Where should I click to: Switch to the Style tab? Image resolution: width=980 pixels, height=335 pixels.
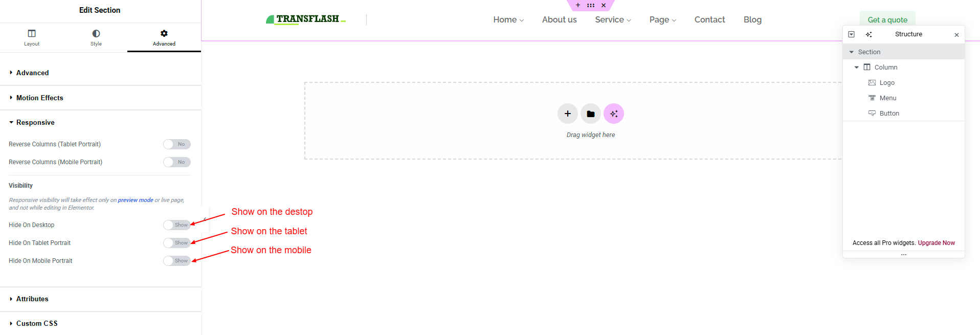point(96,37)
